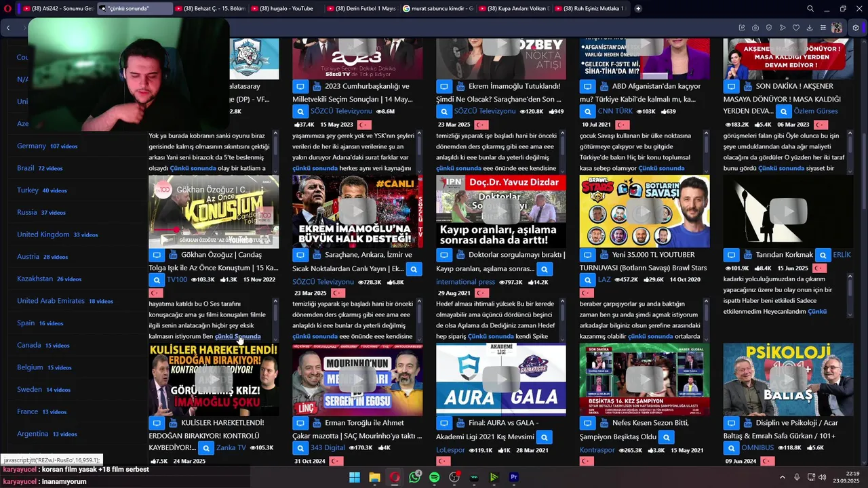
Task: Switch to the Kupa Anıları: Volkan tab
Action: tap(514, 9)
